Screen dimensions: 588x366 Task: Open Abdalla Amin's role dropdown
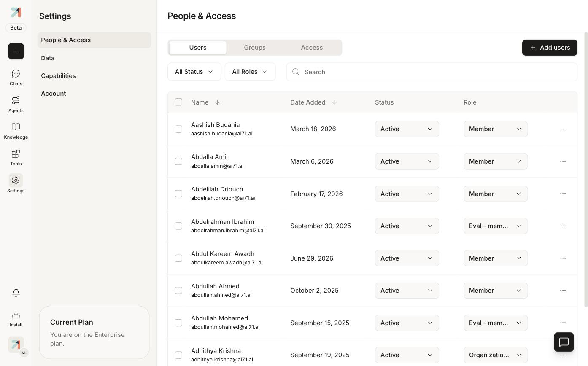tap(496, 161)
